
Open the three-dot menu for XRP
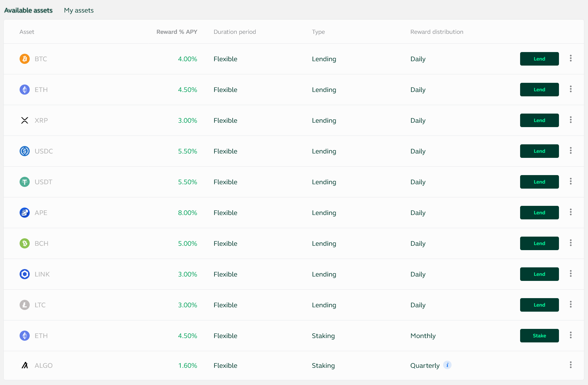tap(571, 120)
